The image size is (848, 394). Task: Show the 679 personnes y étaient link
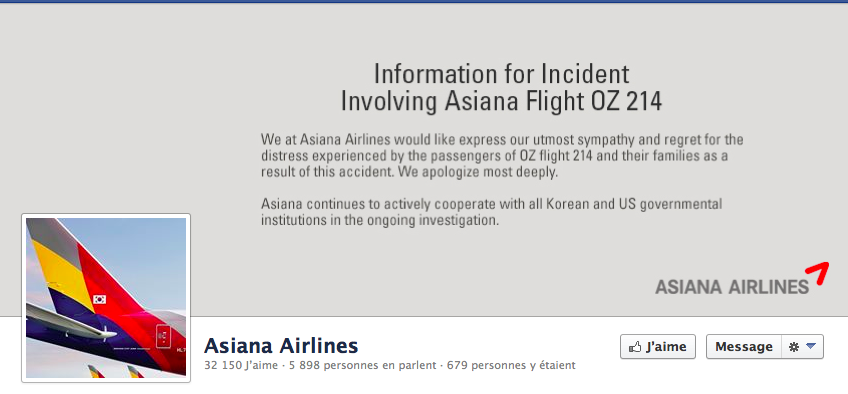click(511, 365)
